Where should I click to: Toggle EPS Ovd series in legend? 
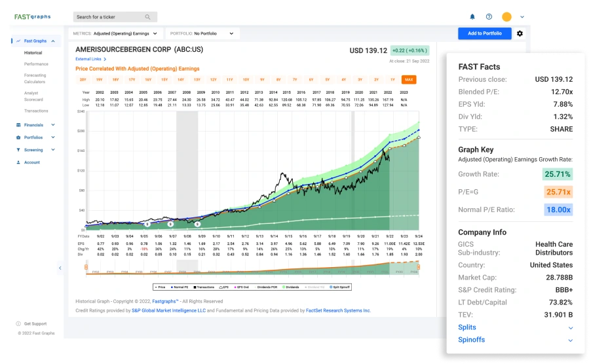click(242, 287)
